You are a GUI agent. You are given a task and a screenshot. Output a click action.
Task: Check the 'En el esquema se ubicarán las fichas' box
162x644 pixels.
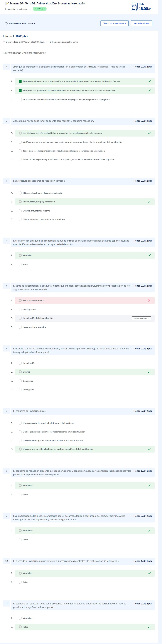click(x=20, y=100)
